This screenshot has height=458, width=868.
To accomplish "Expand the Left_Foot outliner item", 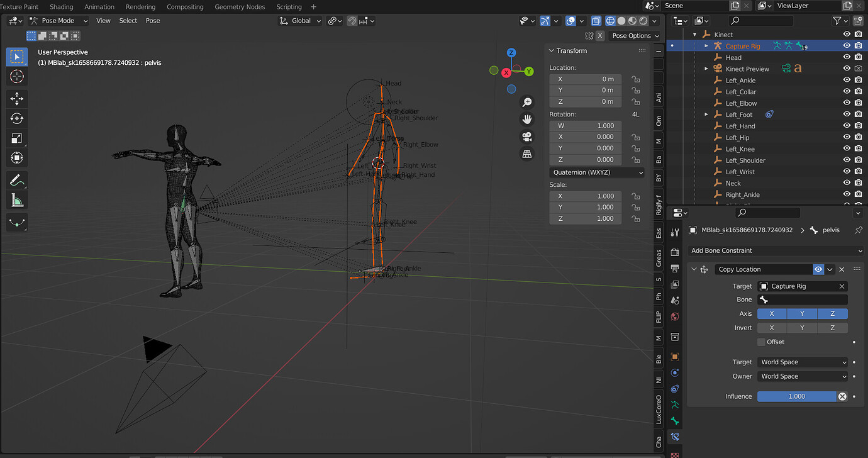I will tap(706, 114).
